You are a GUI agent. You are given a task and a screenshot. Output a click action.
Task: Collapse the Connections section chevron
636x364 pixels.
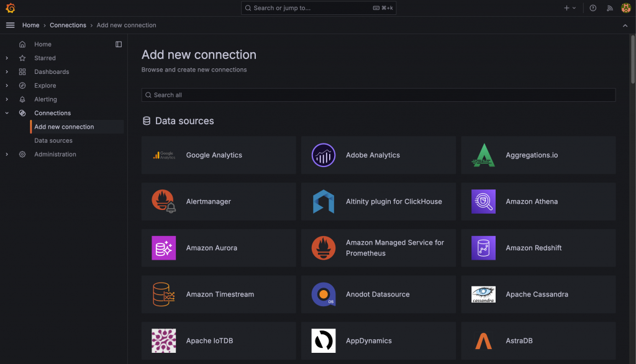tap(7, 113)
